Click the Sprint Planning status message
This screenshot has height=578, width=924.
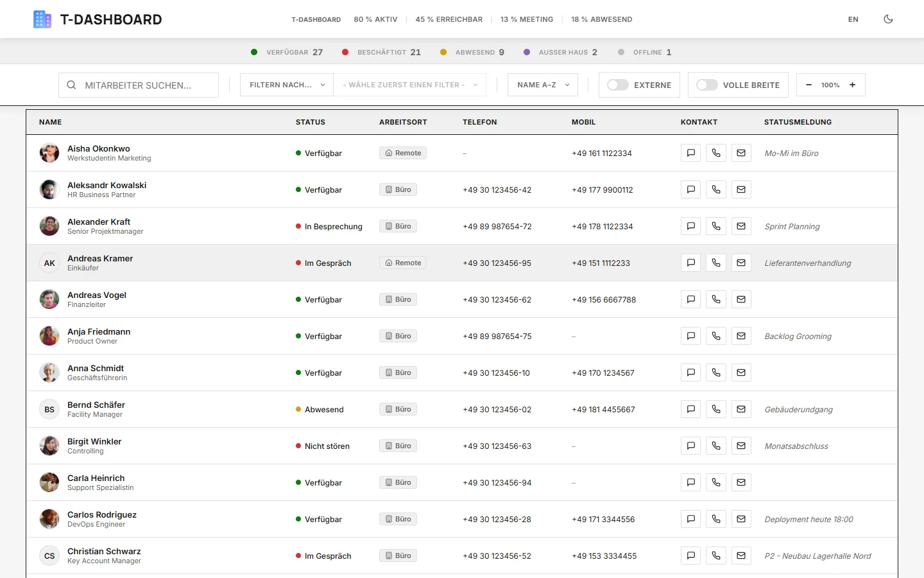[792, 226]
